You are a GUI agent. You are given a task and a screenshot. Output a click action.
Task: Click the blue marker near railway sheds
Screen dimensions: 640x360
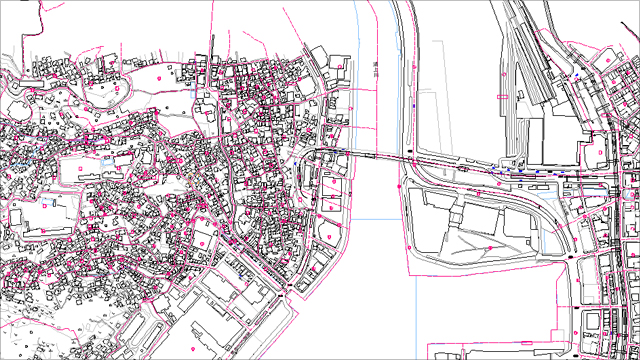coord(577,75)
